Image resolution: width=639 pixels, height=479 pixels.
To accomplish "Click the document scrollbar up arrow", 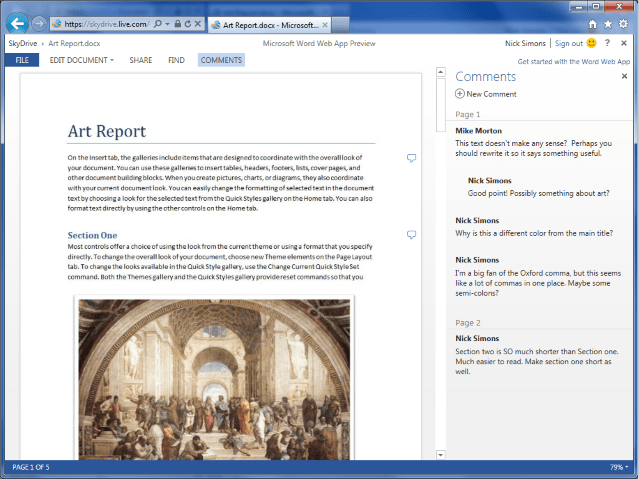I will 441,72.
